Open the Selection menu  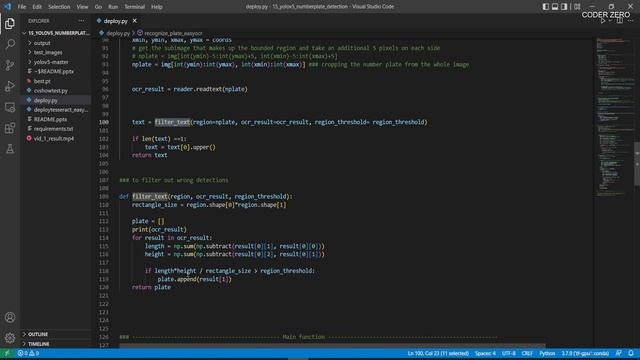[x=59, y=7]
